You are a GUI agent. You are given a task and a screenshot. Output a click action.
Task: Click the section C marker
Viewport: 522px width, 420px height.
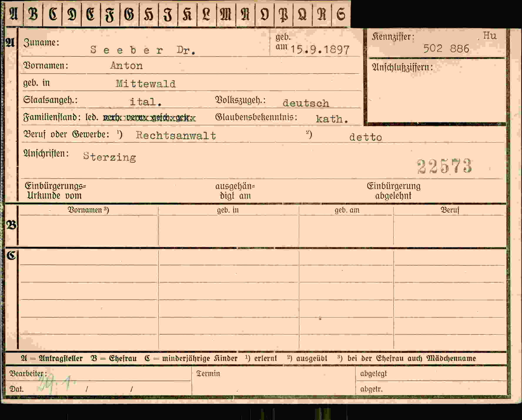(x=11, y=255)
